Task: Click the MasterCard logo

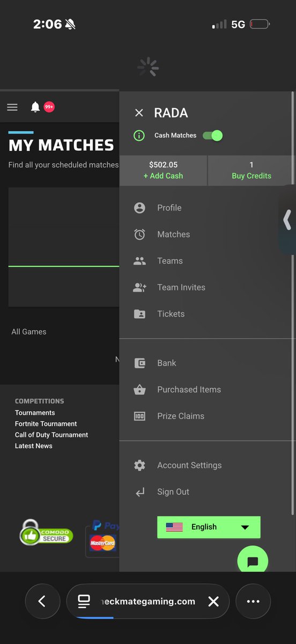Action: click(x=103, y=543)
